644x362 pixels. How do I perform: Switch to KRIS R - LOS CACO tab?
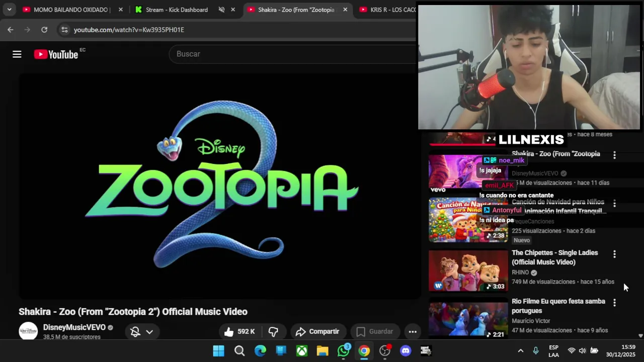387,10
